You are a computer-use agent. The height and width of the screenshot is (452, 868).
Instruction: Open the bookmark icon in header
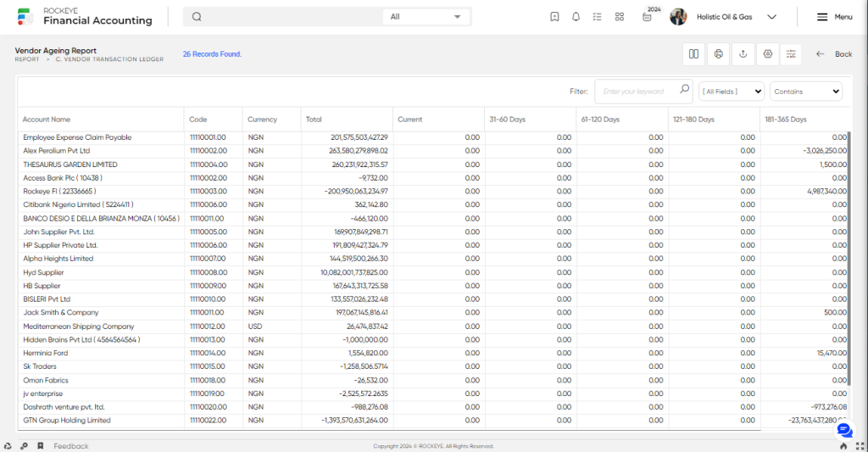[x=554, y=17]
